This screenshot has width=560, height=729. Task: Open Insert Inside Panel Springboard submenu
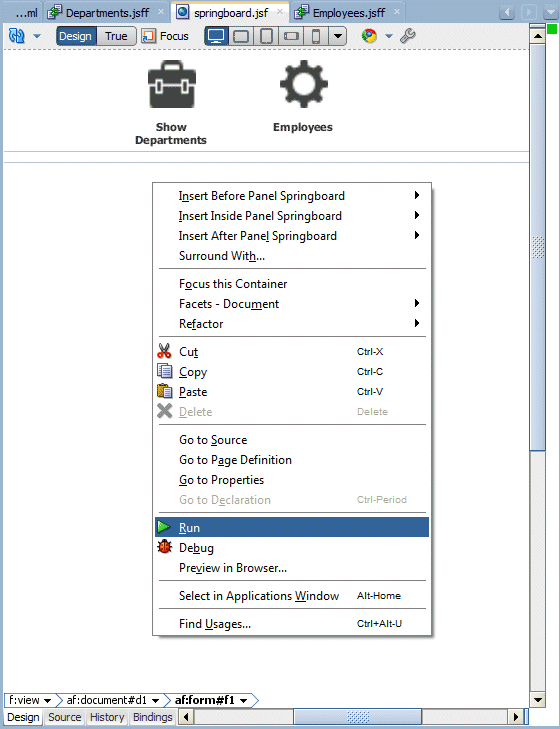pos(293,216)
